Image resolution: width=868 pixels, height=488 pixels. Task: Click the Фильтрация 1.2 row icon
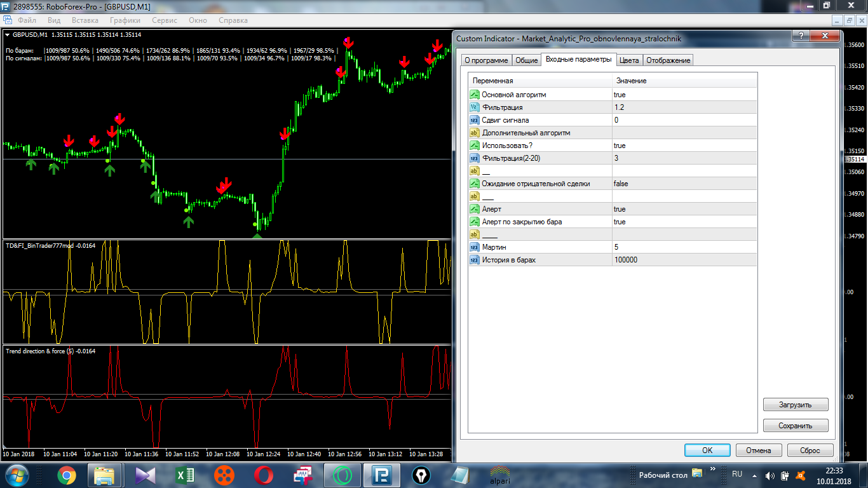click(x=474, y=107)
